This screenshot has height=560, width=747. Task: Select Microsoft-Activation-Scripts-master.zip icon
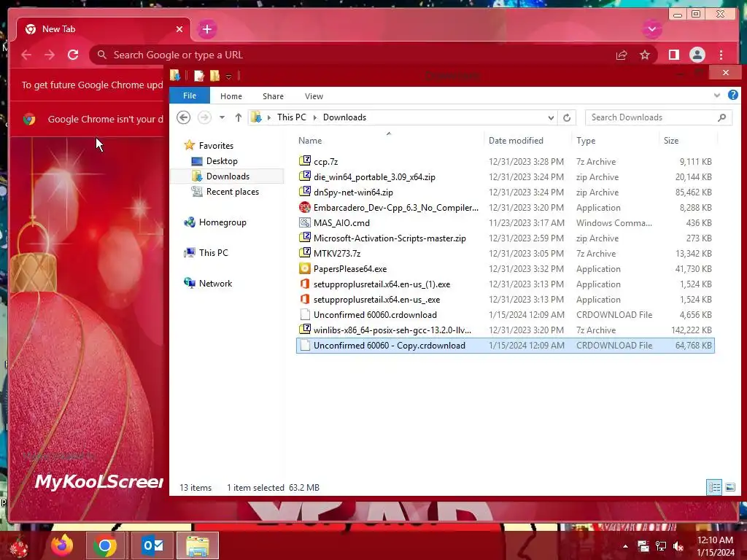(x=305, y=238)
